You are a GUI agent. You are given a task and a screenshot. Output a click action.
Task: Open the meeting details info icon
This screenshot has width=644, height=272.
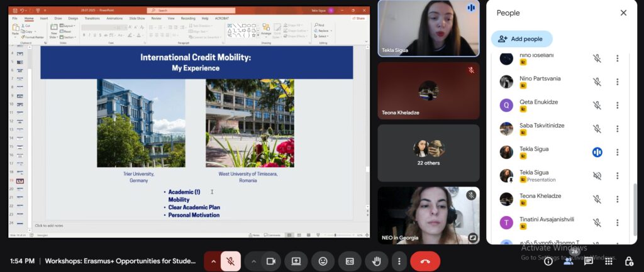(548, 261)
